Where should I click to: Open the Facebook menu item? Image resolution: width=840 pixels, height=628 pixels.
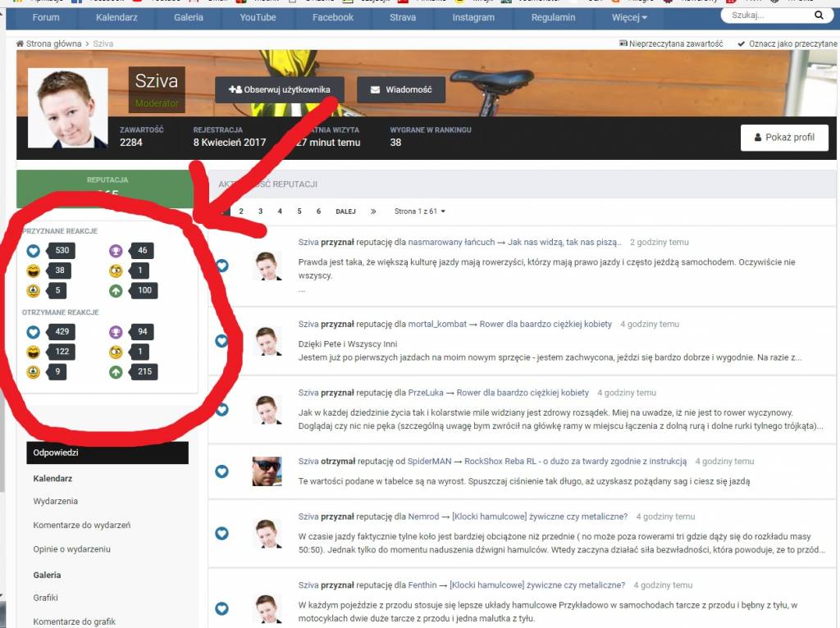[x=333, y=18]
